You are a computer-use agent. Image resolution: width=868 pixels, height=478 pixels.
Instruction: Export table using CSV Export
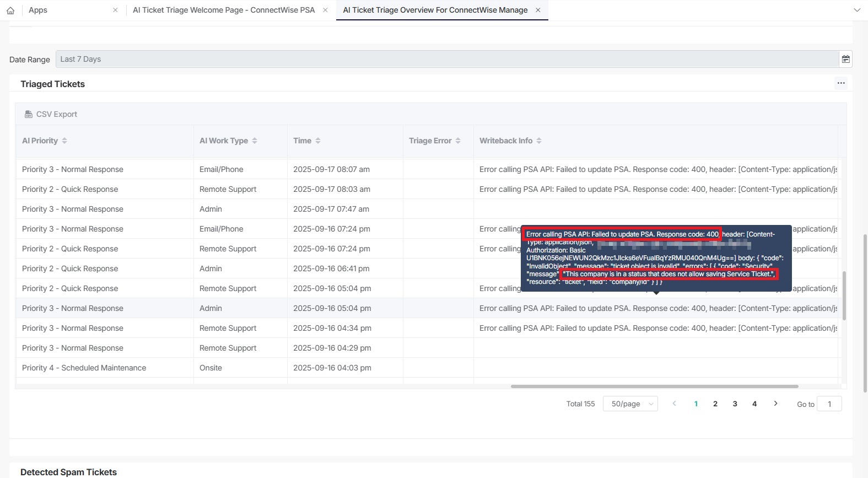pyautogui.click(x=51, y=114)
